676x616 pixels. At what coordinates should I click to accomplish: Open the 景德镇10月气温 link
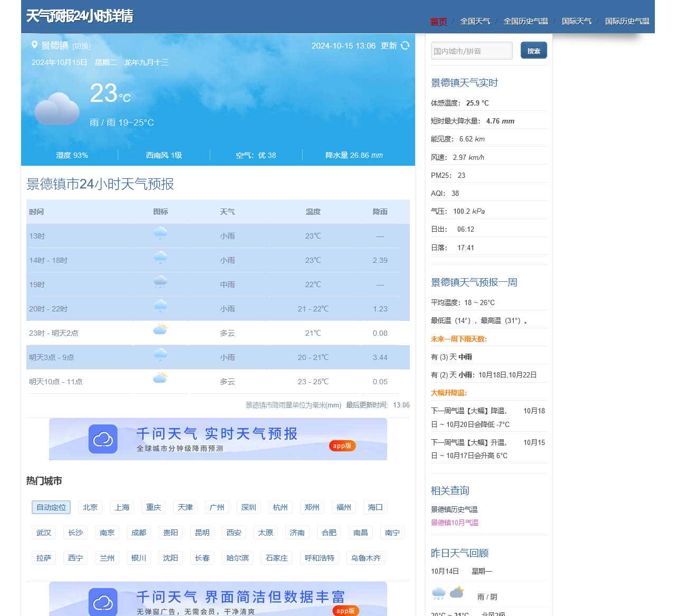[x=454, y=522]
